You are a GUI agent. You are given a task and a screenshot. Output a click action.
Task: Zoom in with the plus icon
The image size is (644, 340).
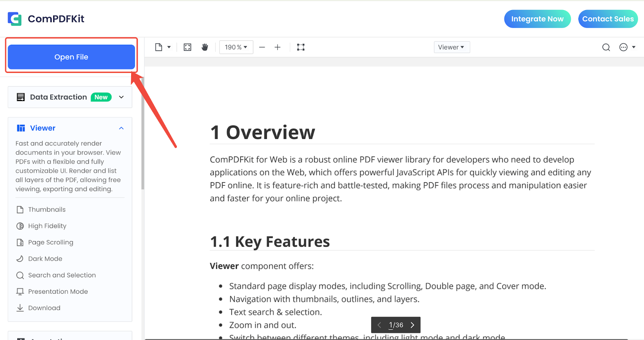277,47
